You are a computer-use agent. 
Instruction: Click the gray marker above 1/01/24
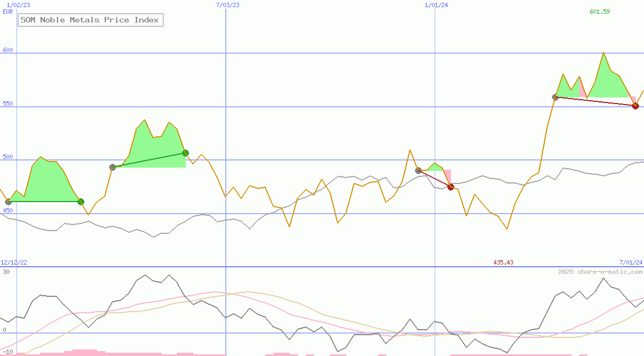(x=418, y=170)
